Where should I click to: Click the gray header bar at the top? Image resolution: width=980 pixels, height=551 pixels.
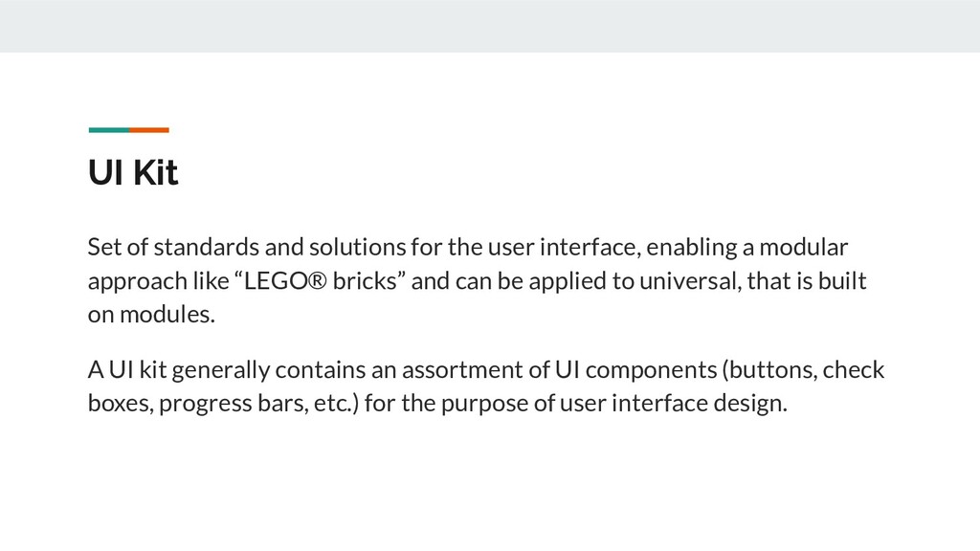point(490,26)
